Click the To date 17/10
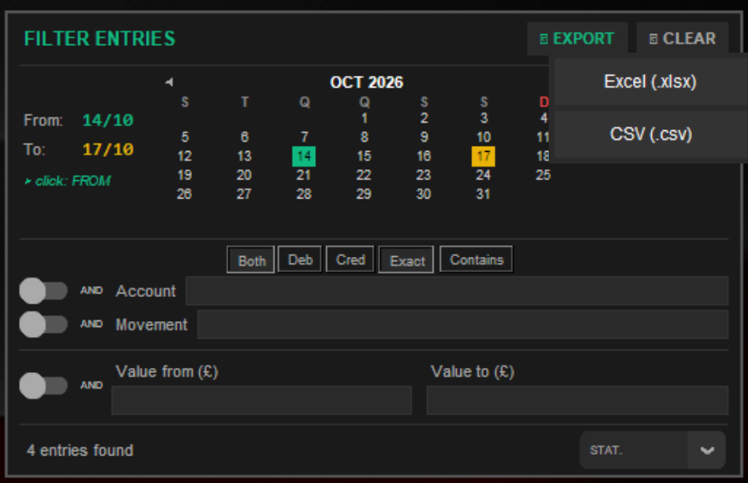748x483 pixels. click(x=108, y=150)
